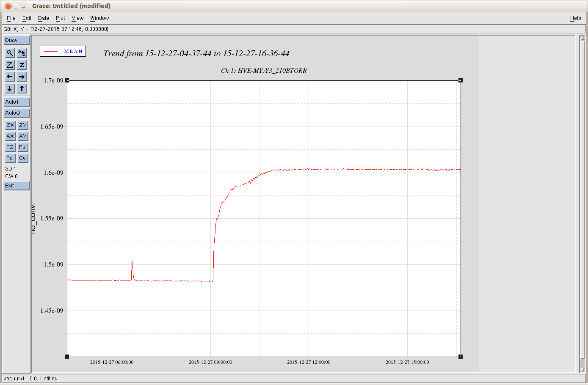Viewport: 588px width, 385px height.
Task: Click the AutoT autotick button
Action: click(17, 102)
